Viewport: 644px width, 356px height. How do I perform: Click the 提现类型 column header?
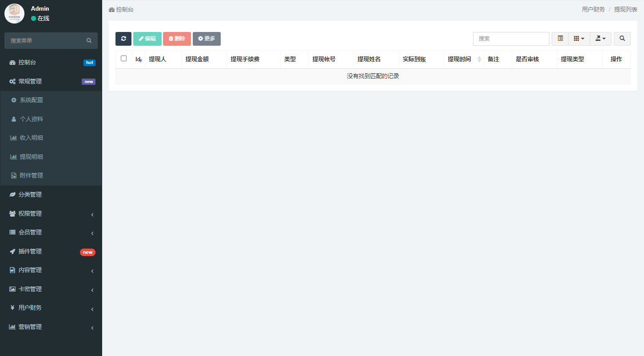point(580,59)
